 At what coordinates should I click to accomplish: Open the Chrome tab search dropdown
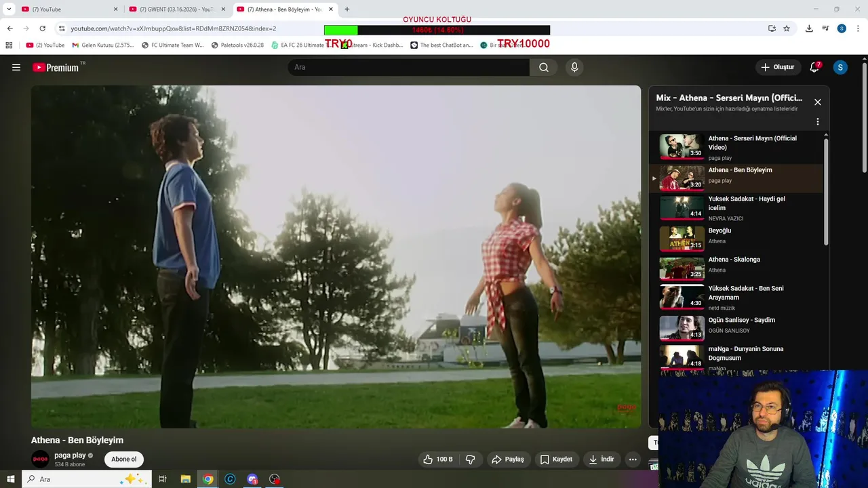point(9,9)
